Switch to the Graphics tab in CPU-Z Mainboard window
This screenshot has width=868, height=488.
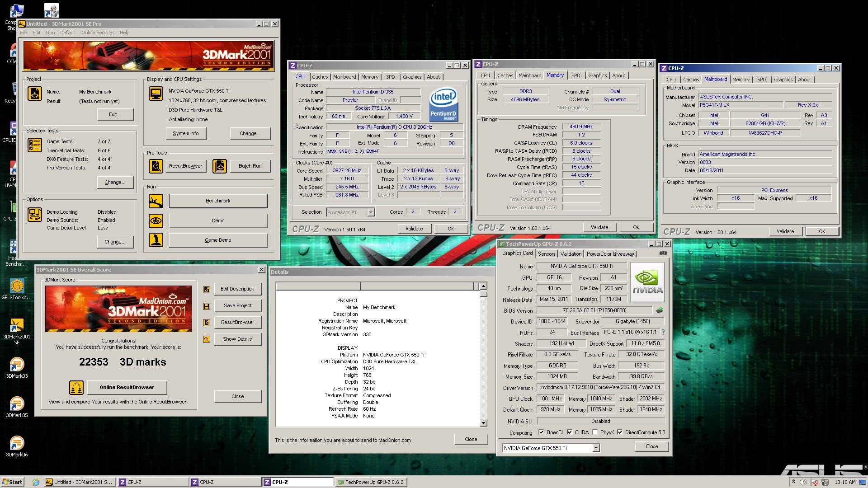tap(783, 80)
